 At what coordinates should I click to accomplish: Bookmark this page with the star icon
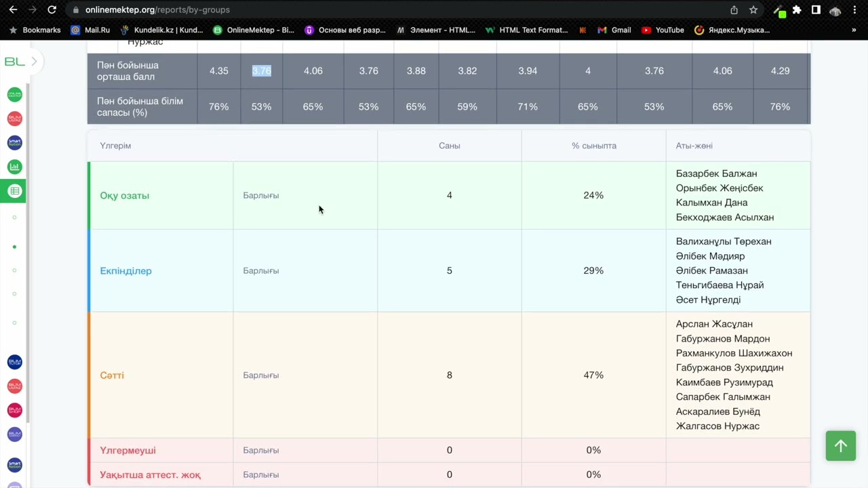tap(753, 10)
